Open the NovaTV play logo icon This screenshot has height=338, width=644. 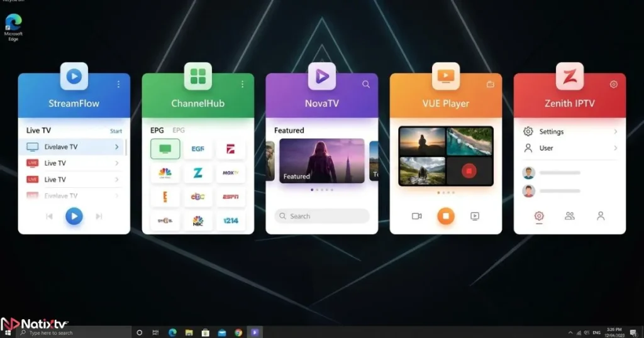point(322,76)
